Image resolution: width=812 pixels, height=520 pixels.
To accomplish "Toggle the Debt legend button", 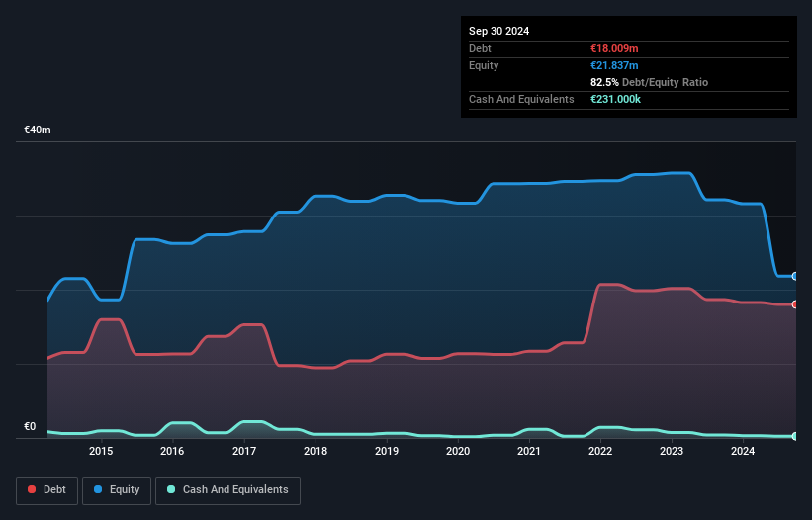I will pyautogui.click(x=46, y=490).
